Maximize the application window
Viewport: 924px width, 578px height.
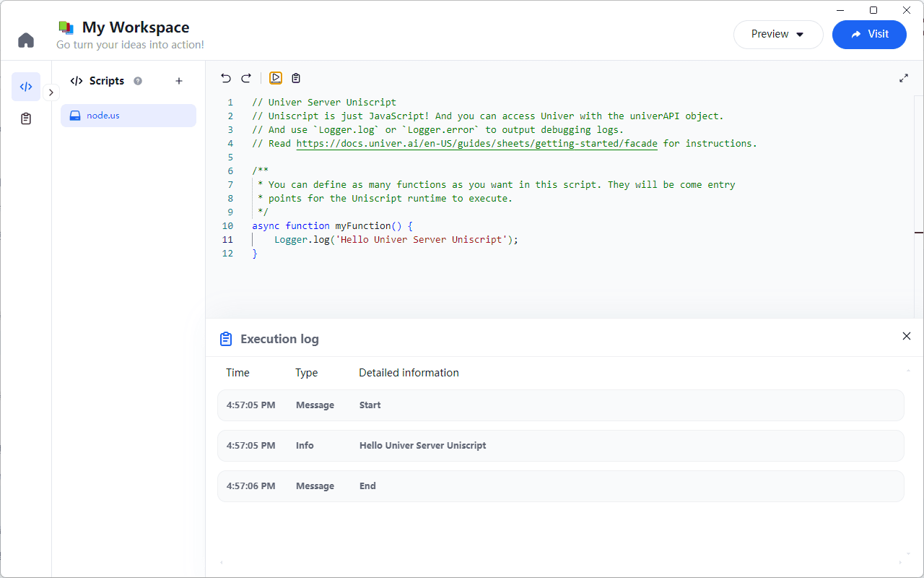[x=873, y=10]
